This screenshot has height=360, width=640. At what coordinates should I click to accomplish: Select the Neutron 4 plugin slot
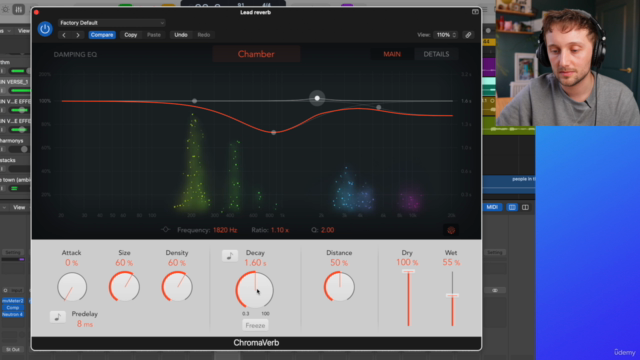coord(13,314)
